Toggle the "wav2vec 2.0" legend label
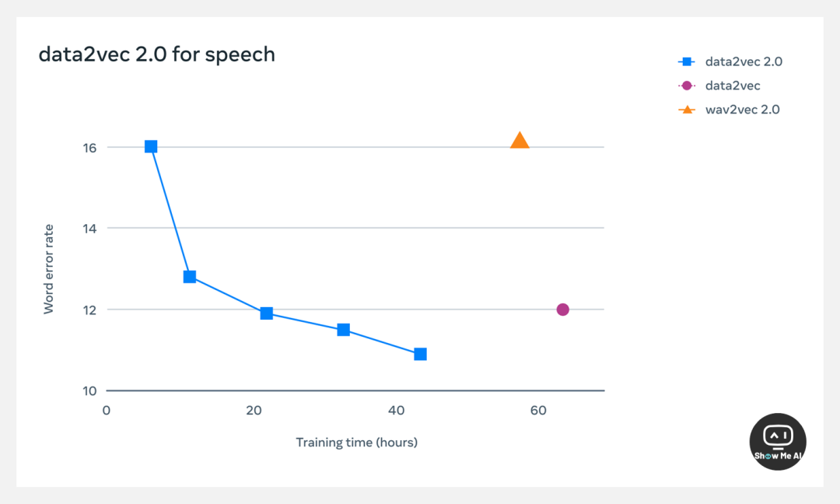840x504 pixels. [x=742, y=110]
